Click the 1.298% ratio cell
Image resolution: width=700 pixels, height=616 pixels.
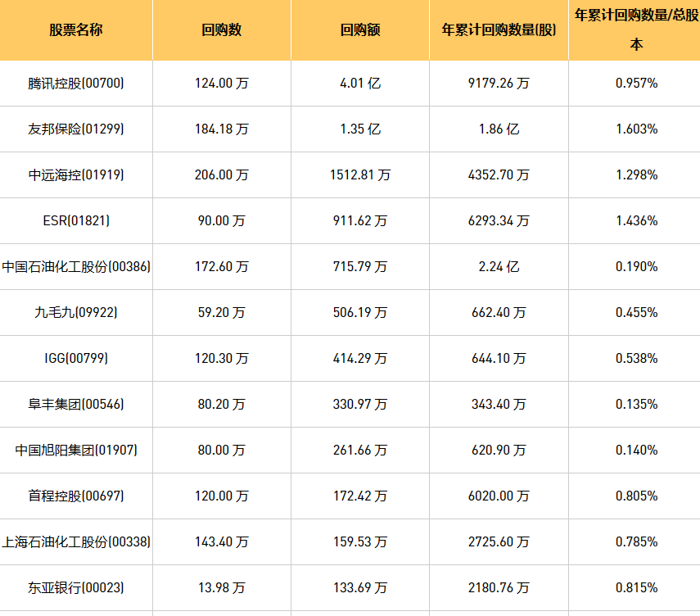tap(635, 174)
